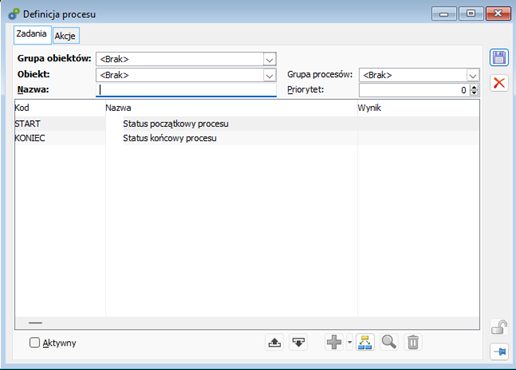516x370 pixels.
Task: Enable the Aktywny checkbox
Action: (34, 343)
